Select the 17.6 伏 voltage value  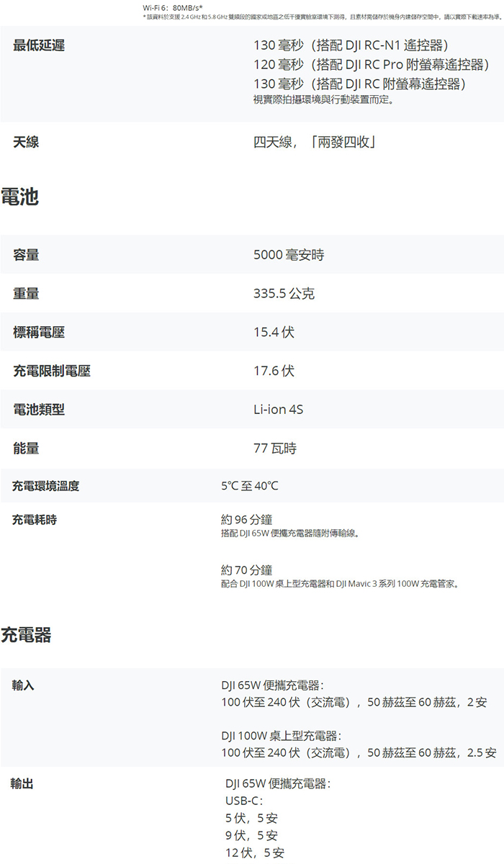tap(274, 372)
